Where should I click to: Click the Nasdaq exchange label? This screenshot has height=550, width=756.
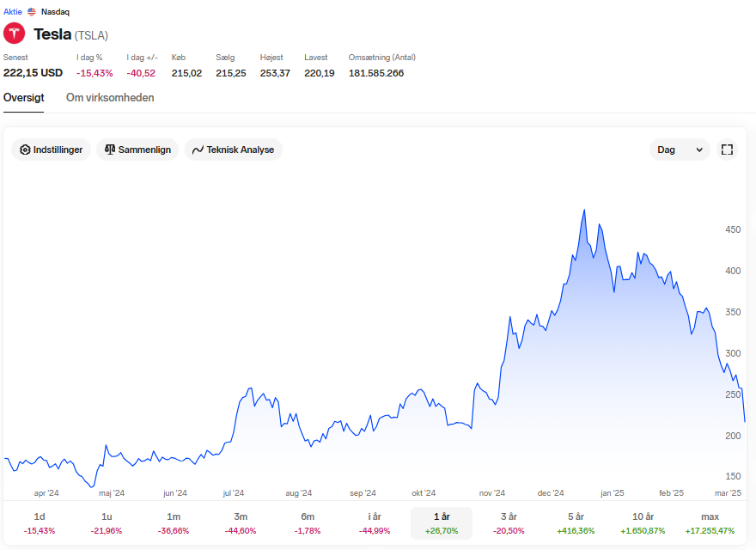click(55, 11)
